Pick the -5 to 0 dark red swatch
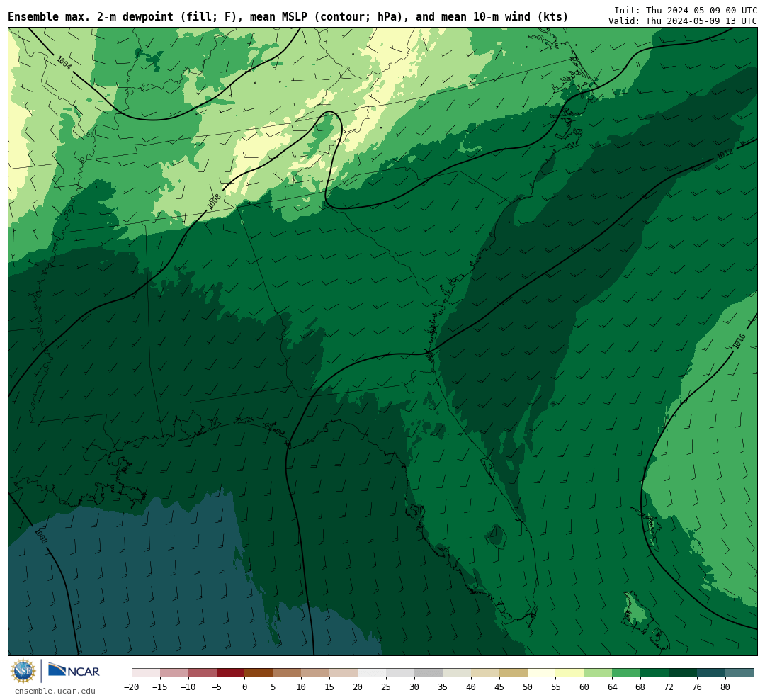The width and height of the screenshot is (765, 700). coord(230,673)
